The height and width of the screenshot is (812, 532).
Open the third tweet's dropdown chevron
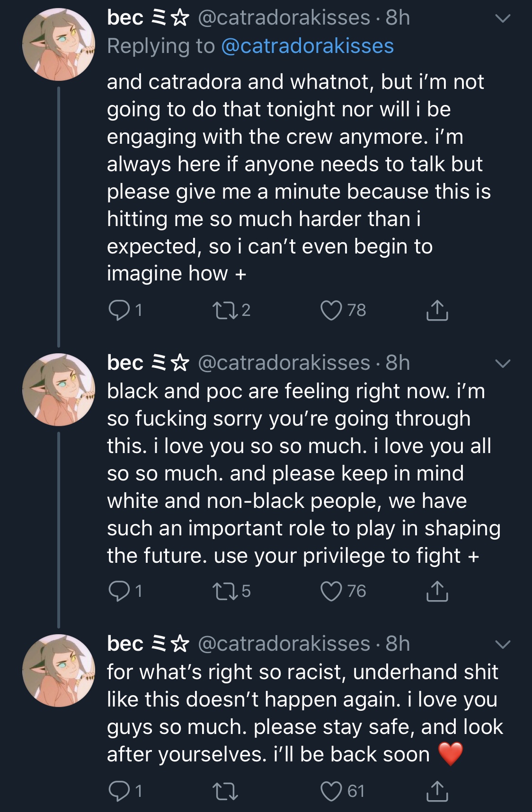tap(503, 645)
